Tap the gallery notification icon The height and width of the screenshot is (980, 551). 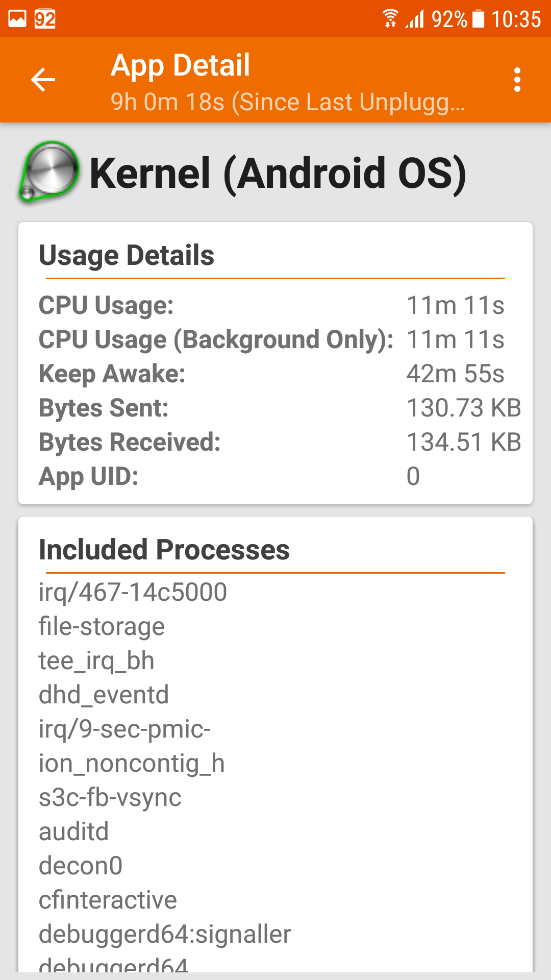coord(17,19)
